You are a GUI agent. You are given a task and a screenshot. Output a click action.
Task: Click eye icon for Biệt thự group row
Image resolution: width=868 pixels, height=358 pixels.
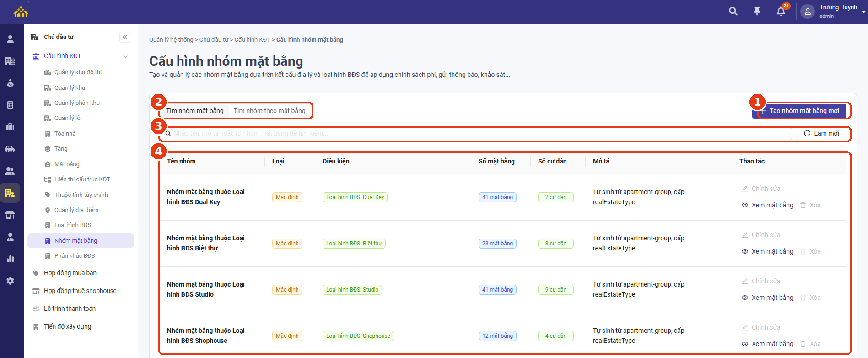coord(745,251)
